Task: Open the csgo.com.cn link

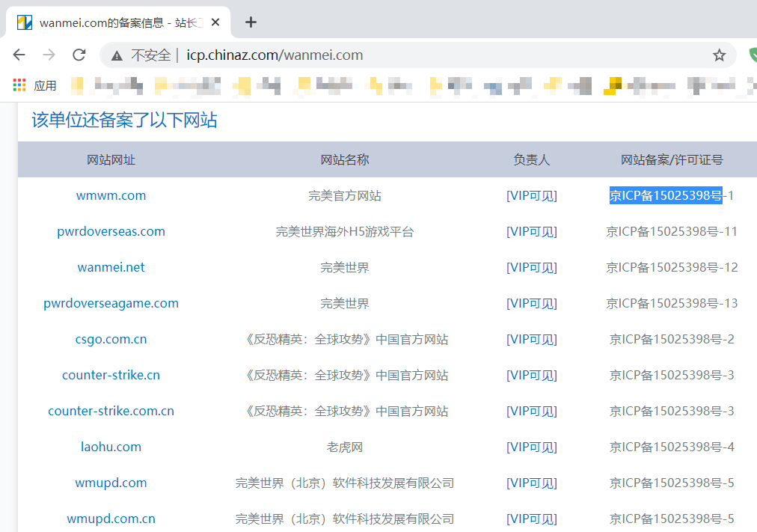Action: pyautogui.click(x=111, y=340)
